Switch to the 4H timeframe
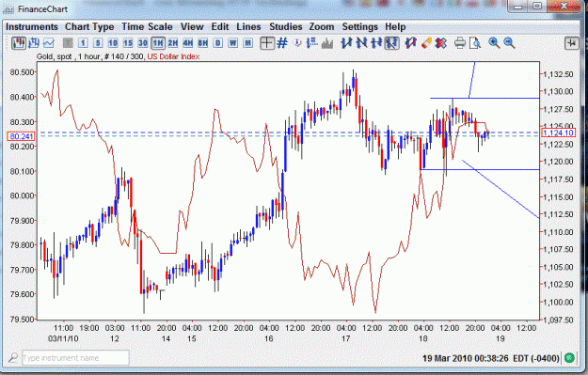588x375 pixels. (188, 43)
